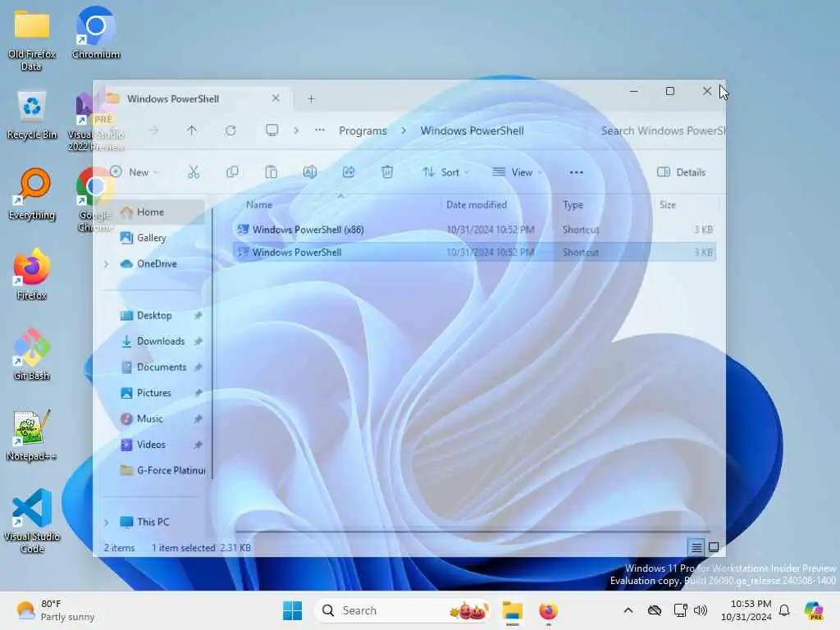The height and width of the screenshot is (630, 840).
Task: Click the Search Windows PowerShell box
Action: [660, 130]
